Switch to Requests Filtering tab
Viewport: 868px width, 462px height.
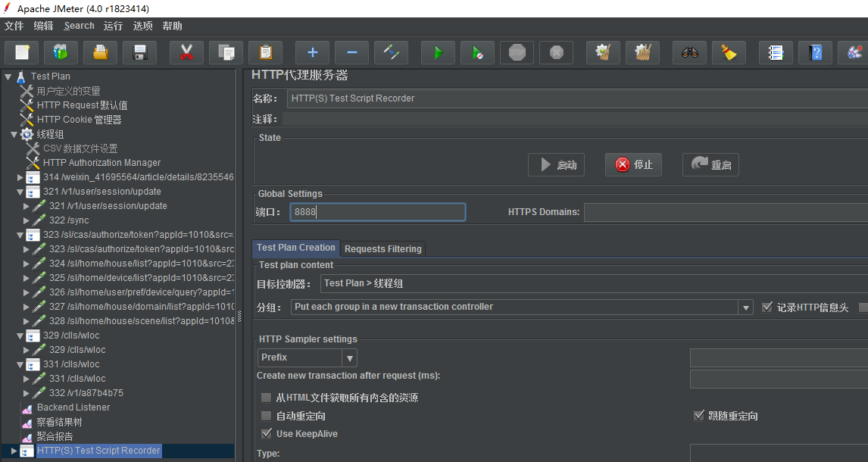tap(383, 249)
